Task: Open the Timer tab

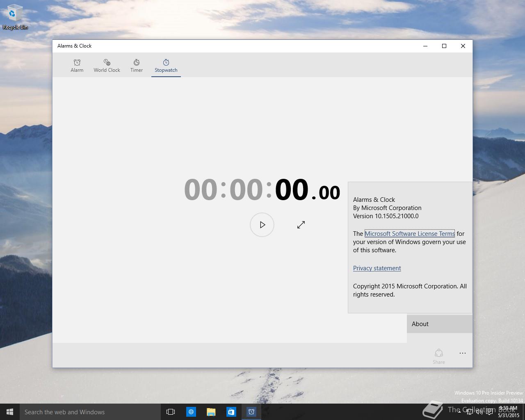Action: click(x=137, y=66)
